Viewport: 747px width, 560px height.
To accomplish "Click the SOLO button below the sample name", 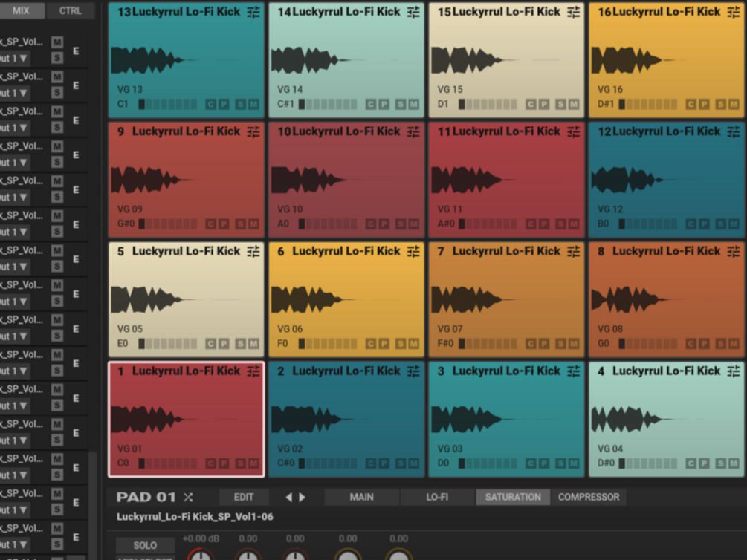I will tap(145, 545).
